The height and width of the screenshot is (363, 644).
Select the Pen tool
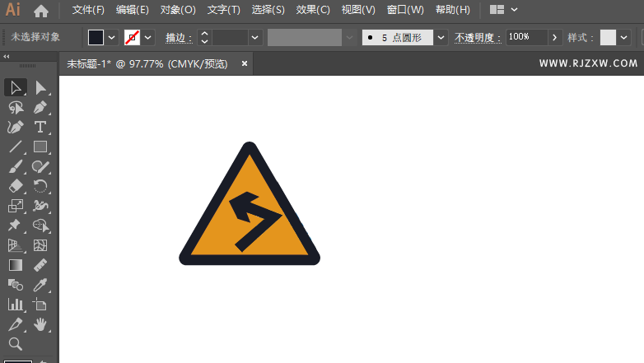(40, 108)
